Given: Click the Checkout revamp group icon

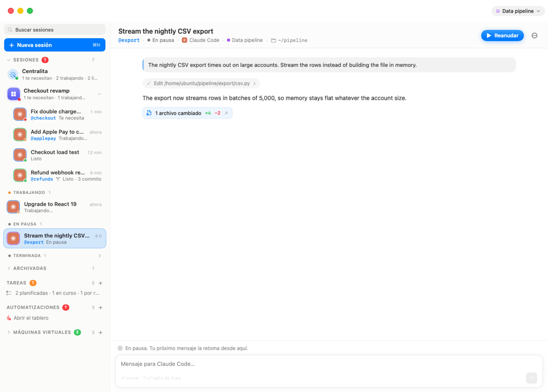Looking at the screenshot, I should pos(13,94).
